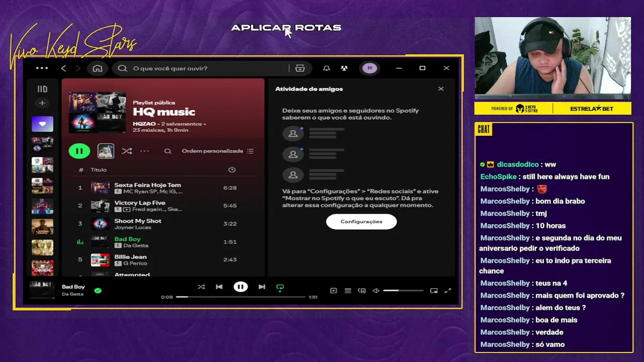This screenshot has height=362, width=644.
Task: Open Browse icon in search bar
Action: point(300,68)
